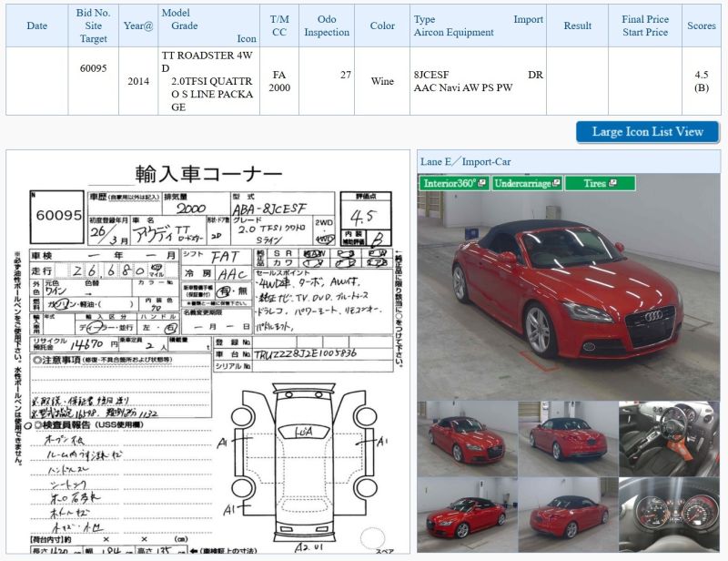This screenshot has height=561, width=728.
Task: Click the 4.5 grade box on auction sheet
Action: coord(366,214)
